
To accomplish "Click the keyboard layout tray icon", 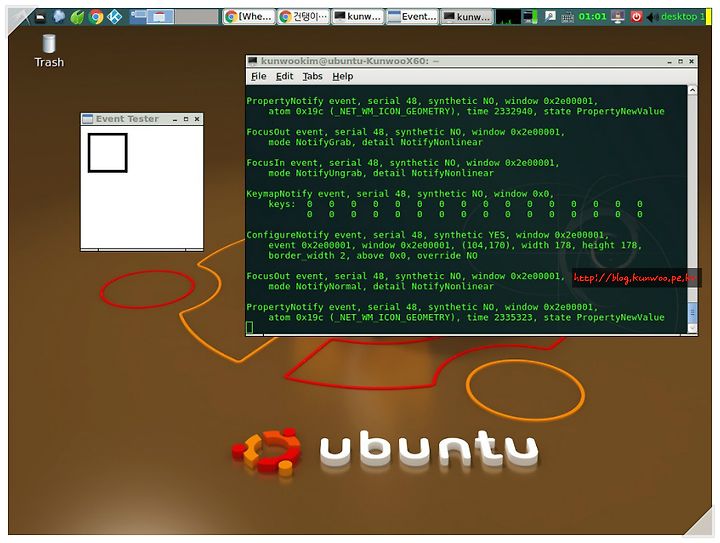I will click(568, 17).
